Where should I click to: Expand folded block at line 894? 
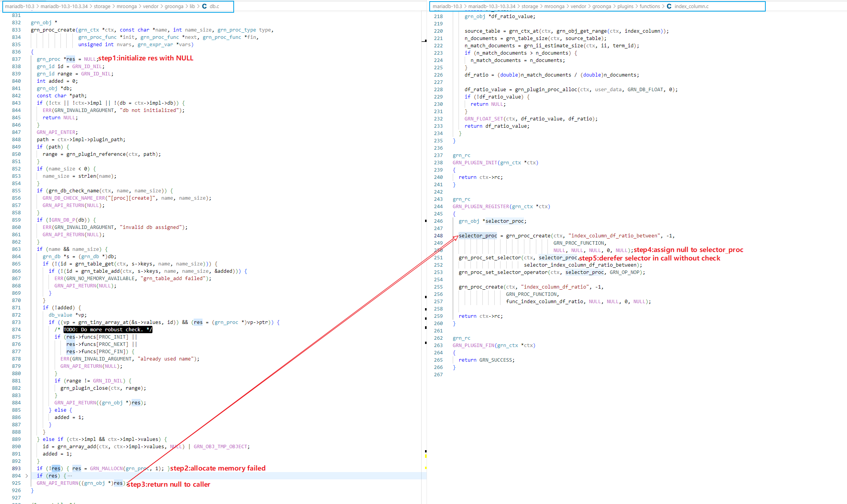point(27,476)
